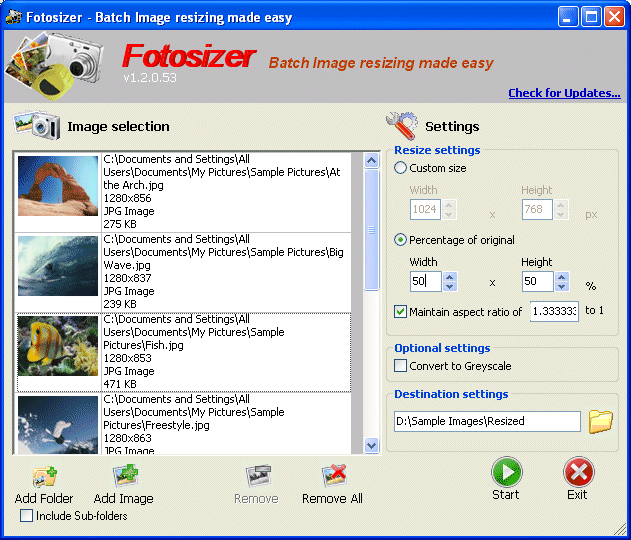This screenshot has height=540, width=631.
Task: Click the Add Image label
Action: [124, 499]
